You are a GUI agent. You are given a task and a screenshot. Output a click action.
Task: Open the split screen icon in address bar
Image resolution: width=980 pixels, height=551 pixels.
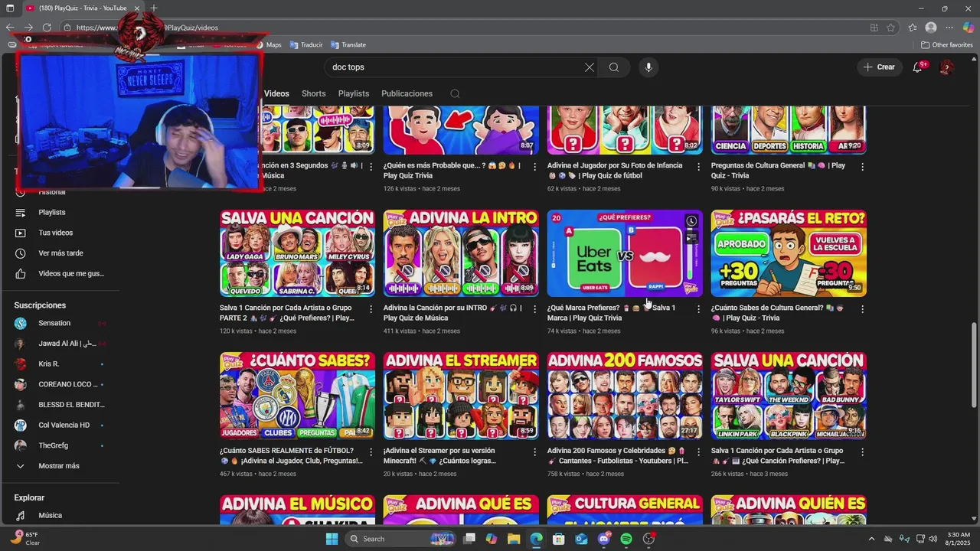[x=874, y=28]
